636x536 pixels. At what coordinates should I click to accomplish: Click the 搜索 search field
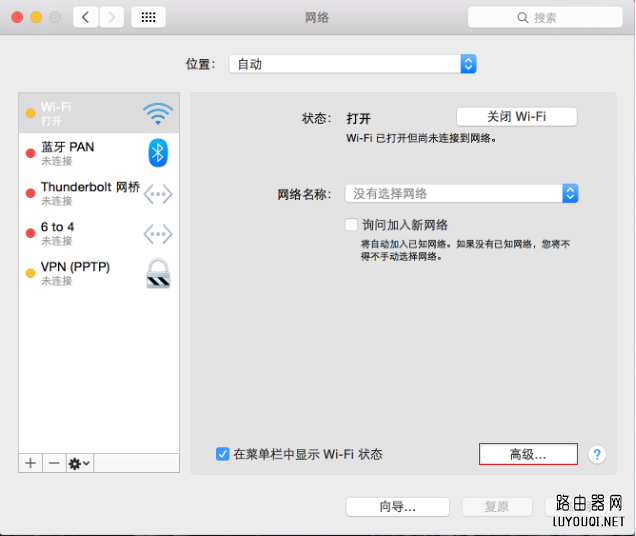click(544, 17)
